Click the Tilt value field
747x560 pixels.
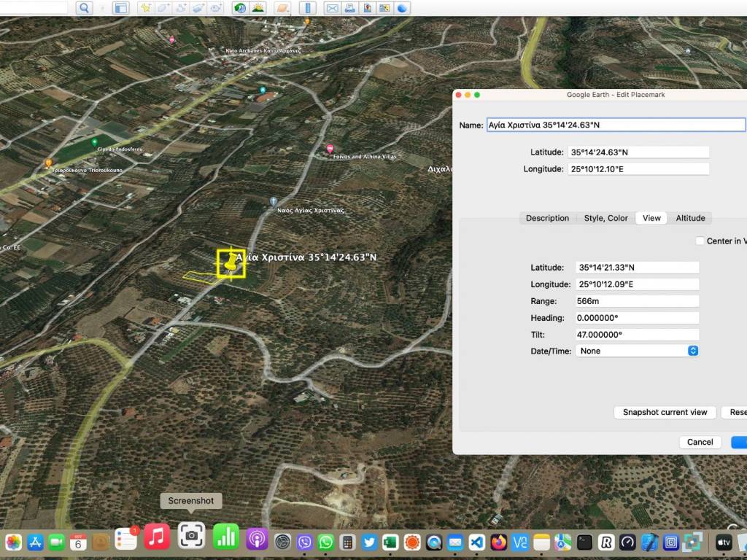(x=637, y=335)
